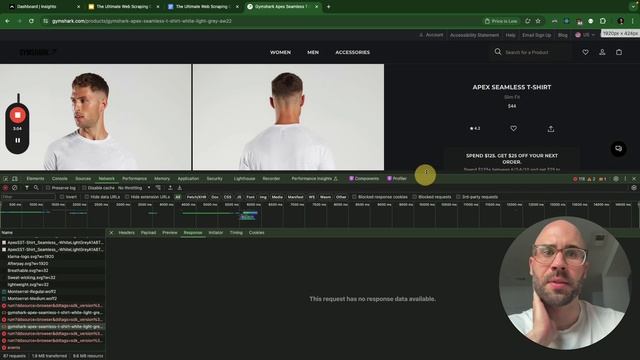640x360 pixels.
Task: Open the live chat bubble
Action: pos(618,149)
